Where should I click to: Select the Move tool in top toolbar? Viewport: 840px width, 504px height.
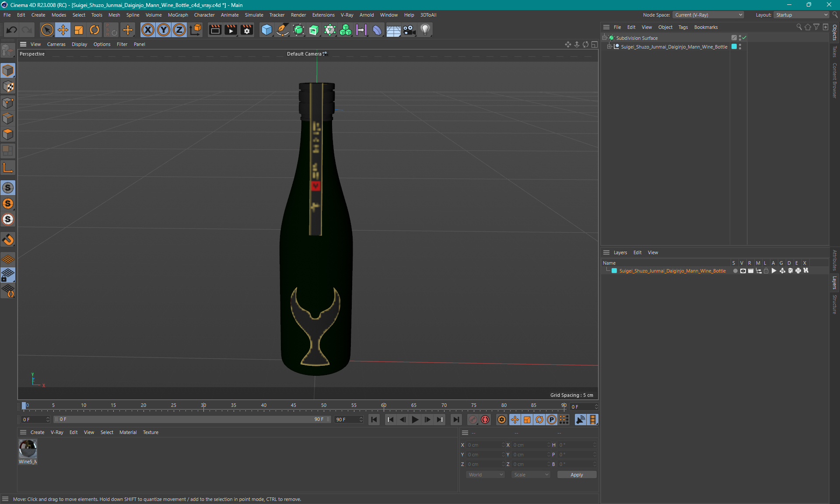pyautogui.click(x=63, y=30)
